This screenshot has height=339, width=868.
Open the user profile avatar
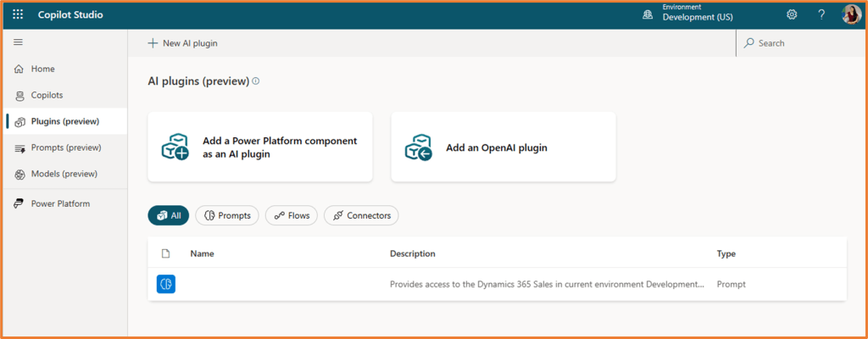pos(850,14)
